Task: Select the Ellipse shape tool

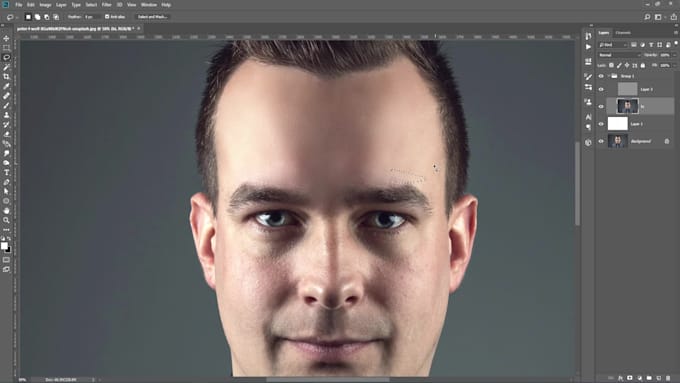Action: click(x=6, y=201)
